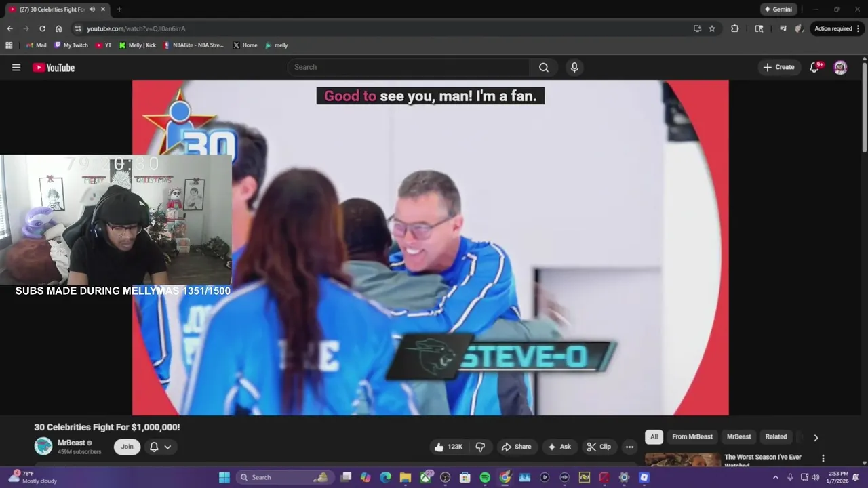Click the tray volume speaker icon
This screenshot has height=488, width=868.
[x=816, y=477]
